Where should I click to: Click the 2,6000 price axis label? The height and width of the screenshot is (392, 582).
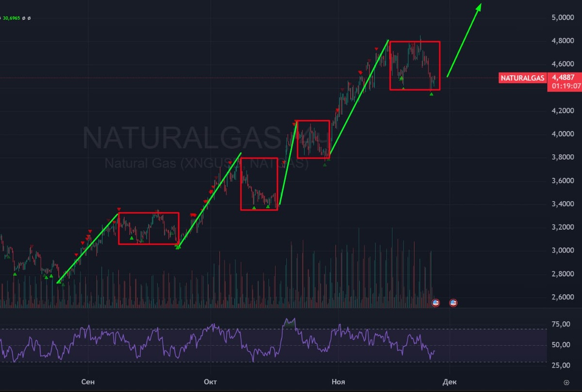[563, 297]
